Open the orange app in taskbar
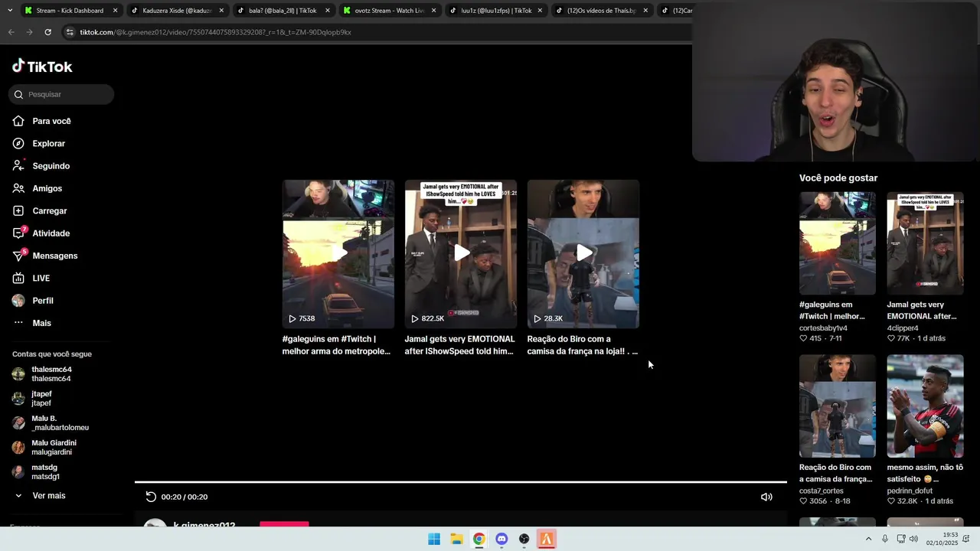 (x=546, y=539)
